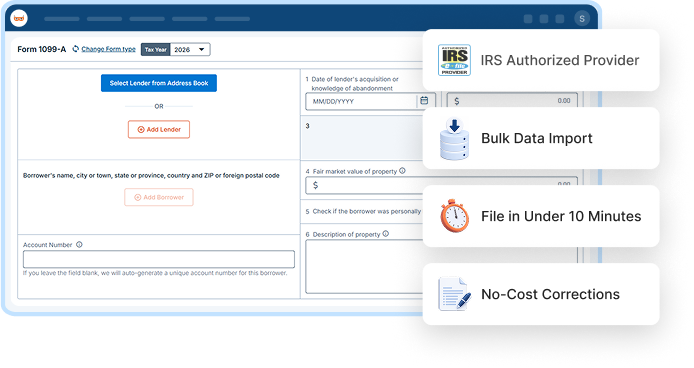This screenshot has height=368, width=694.
Task: Open the Tax Year 2026 dropdown
Action: click(x=190, y=50)
